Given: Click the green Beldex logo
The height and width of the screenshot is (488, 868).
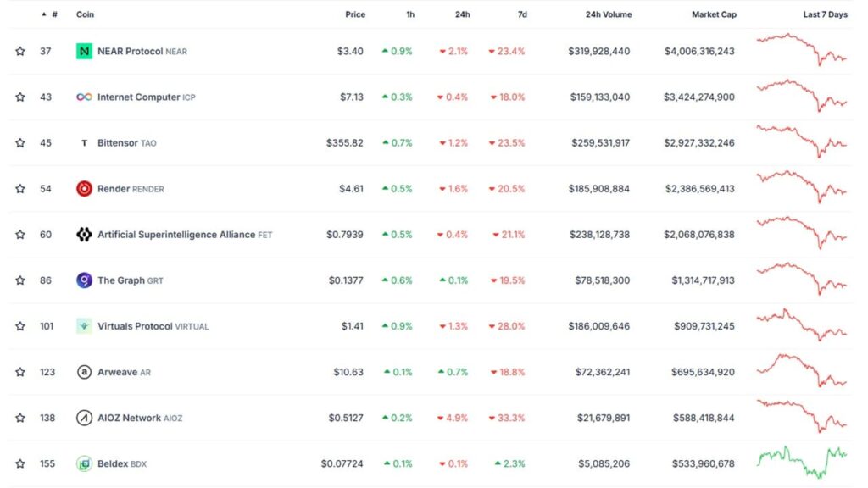Looking at the screenshot, I should (x=82, y=463).
